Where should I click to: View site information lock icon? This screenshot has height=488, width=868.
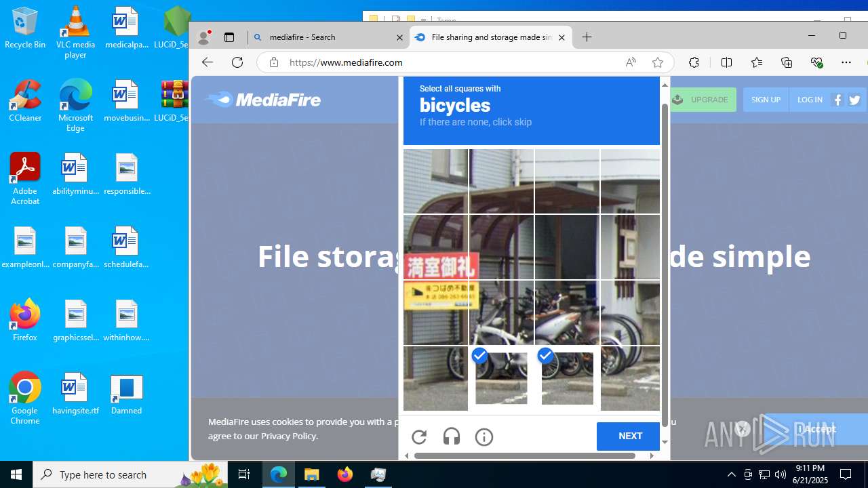tap(274, 62)
